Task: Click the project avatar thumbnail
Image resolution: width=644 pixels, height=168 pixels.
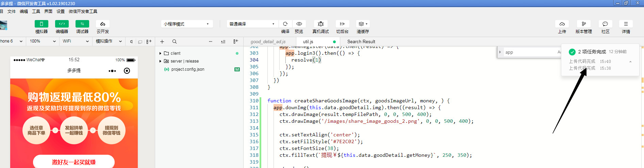Action: click(3, 25)
